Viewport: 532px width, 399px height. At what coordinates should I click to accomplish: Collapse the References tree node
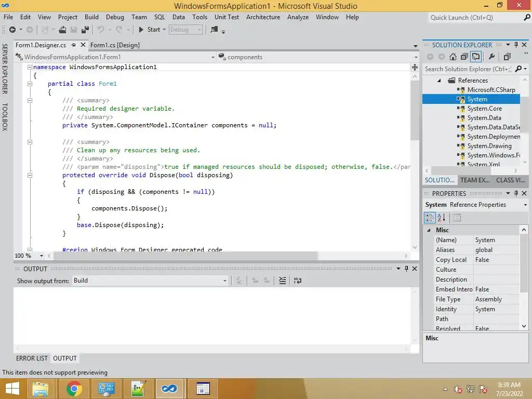point(439,81)
